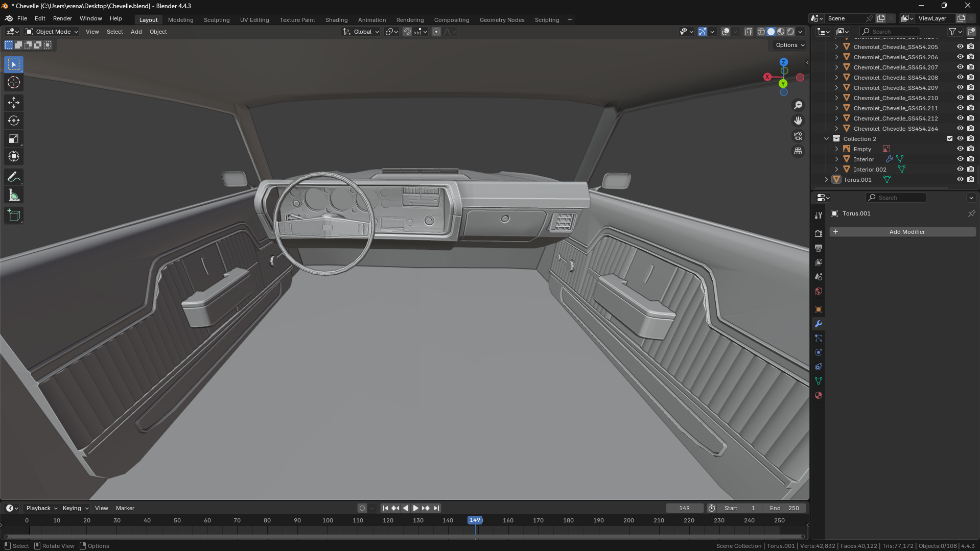
Task: Open the Tool properties tab
Action: tap(819, 215)
